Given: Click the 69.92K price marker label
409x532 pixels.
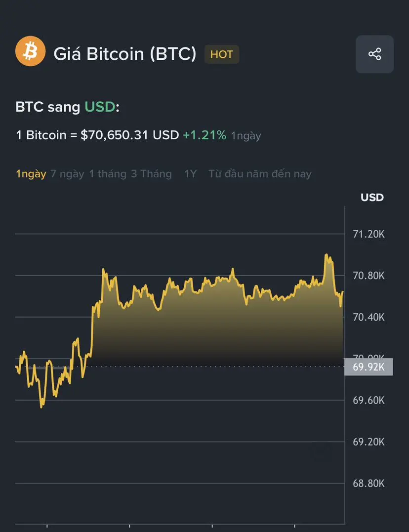Looking at the screenshot, I should pos(368,367).
